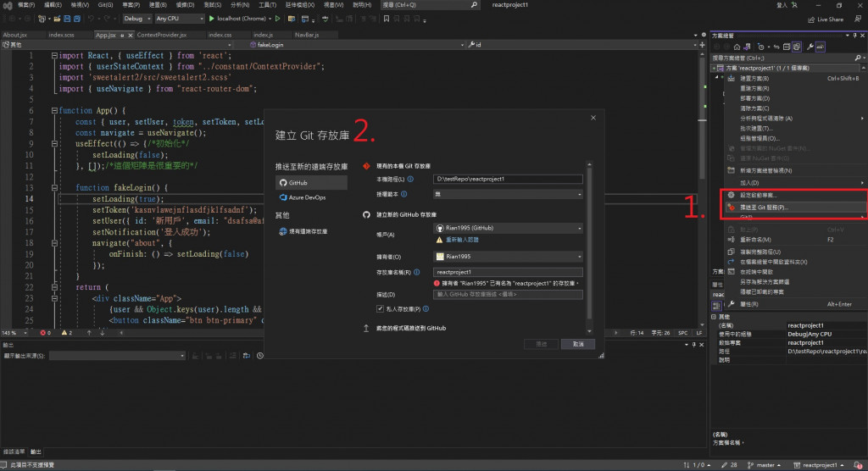868x471 pixels.
Task: Click the editor zoom level 143 % dropdown
Action: [x=14, y=333]
